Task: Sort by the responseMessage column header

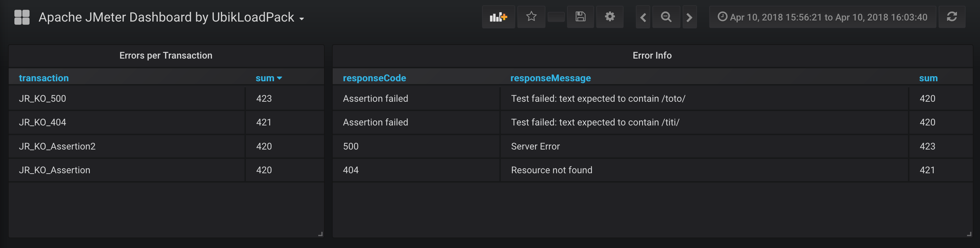Action: point(550,78)
